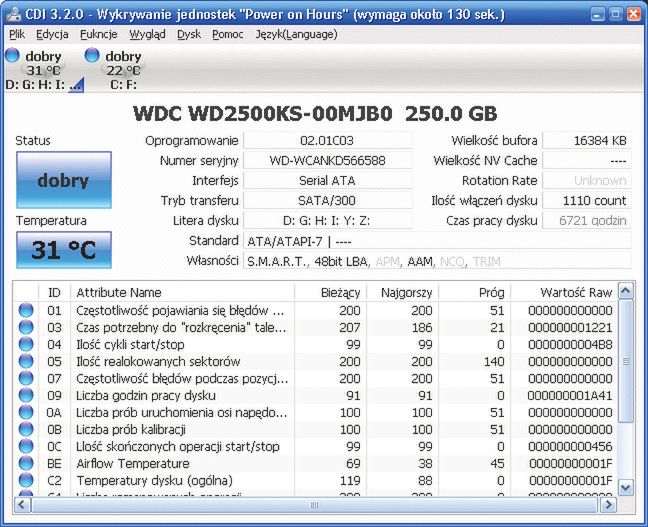
Task: Click the transfer mode field SATA/300
Action: pyautogui.click(x=327, y=200)
